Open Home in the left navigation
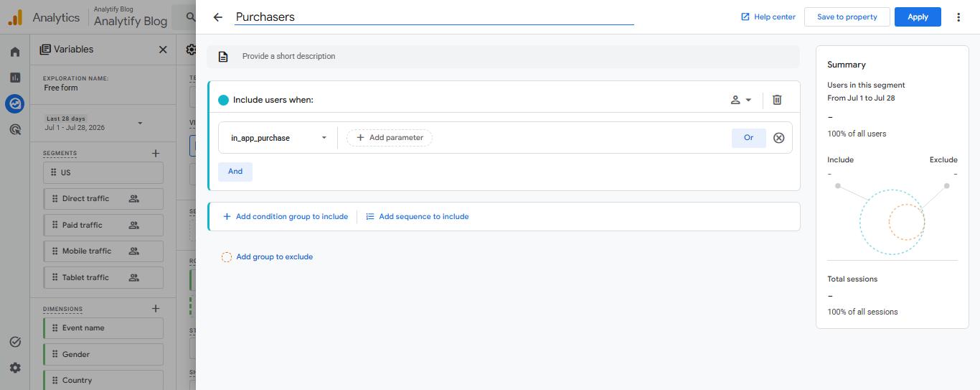The height and width of the screenshot is (390, 980). coord(15,52)
